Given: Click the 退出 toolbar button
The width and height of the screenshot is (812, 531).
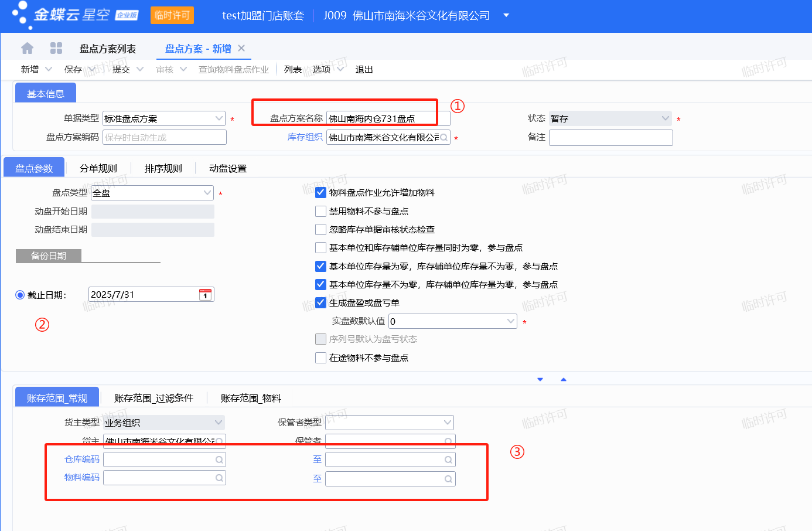Looking at the screenshot, I should tap(364, 69).
